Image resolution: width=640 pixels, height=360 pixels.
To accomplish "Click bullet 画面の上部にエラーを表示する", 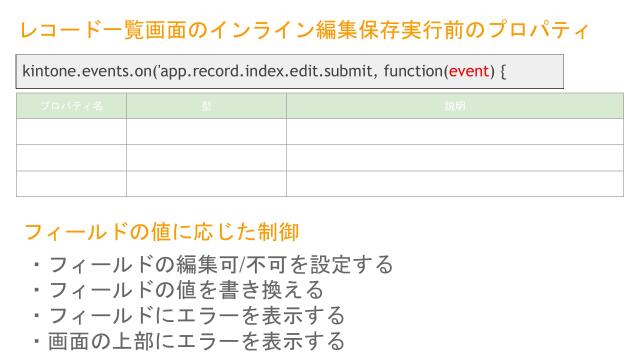I will 189,341.
